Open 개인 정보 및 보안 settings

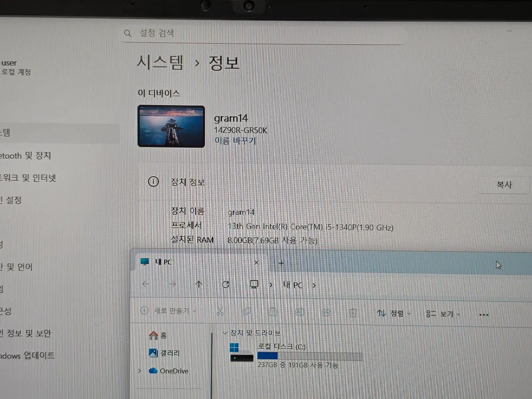tap(26, 333)
